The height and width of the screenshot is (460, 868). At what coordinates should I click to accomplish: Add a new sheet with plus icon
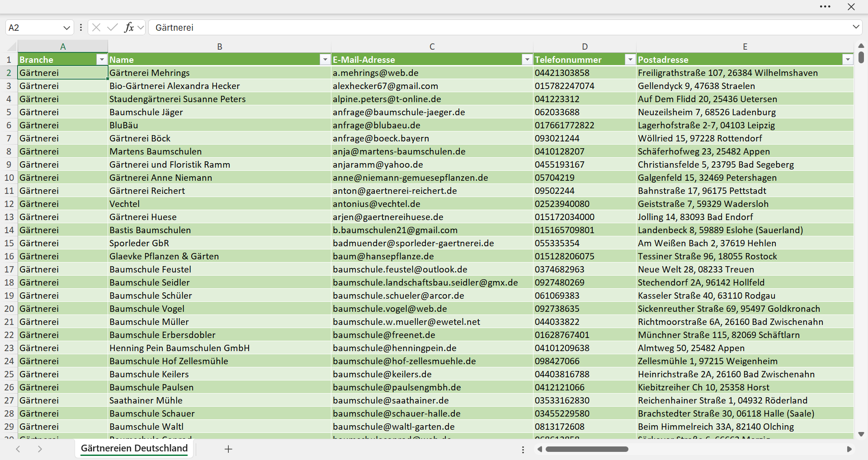pyautogui.click(x=228, y=449)
